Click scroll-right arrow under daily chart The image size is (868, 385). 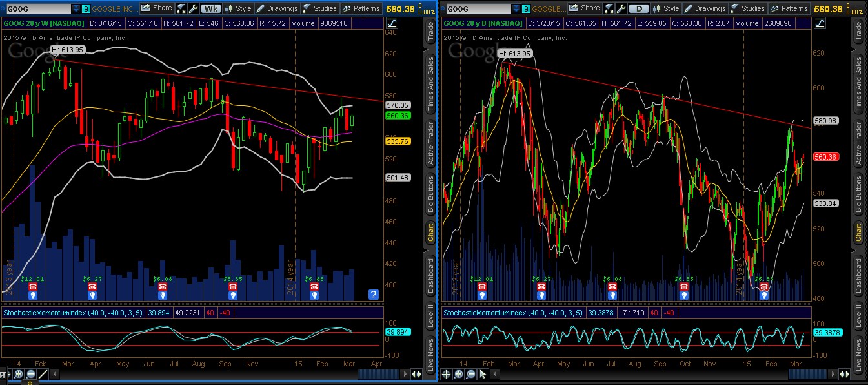coord(833,374)
